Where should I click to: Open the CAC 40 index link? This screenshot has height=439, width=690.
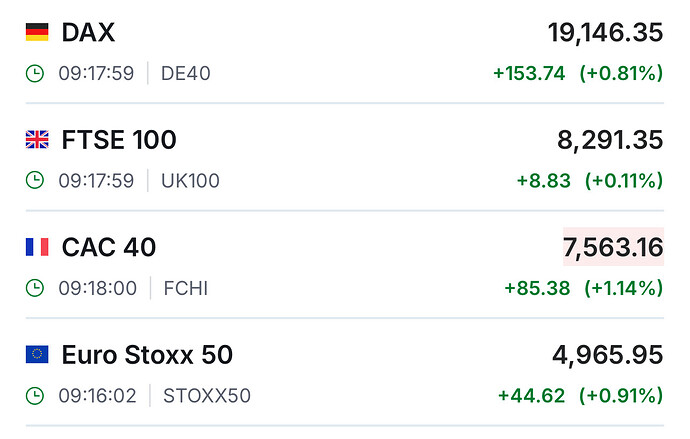(109, 247)
